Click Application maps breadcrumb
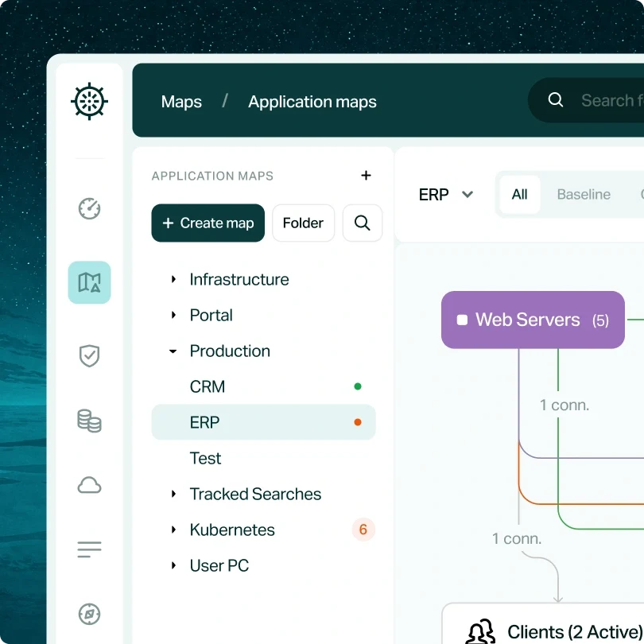 tap(312, 102)
